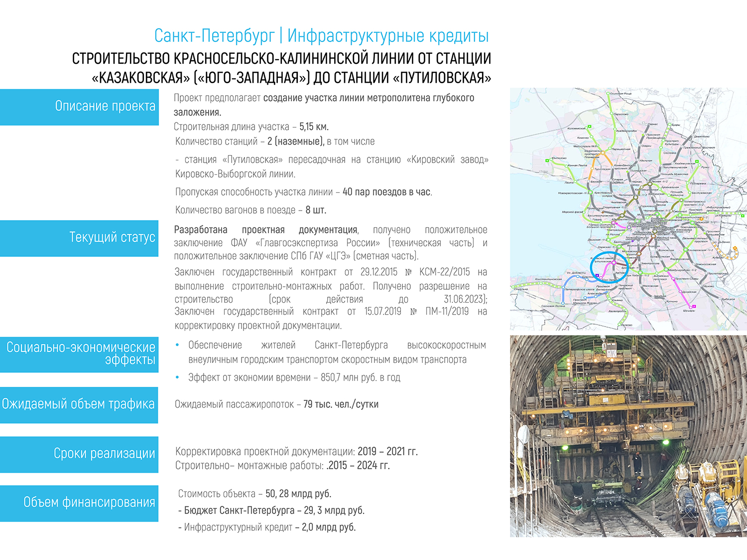Click the 'Ожидаемый объем трафика' label
The image size is (747, 560).
[x=79, y=405]
